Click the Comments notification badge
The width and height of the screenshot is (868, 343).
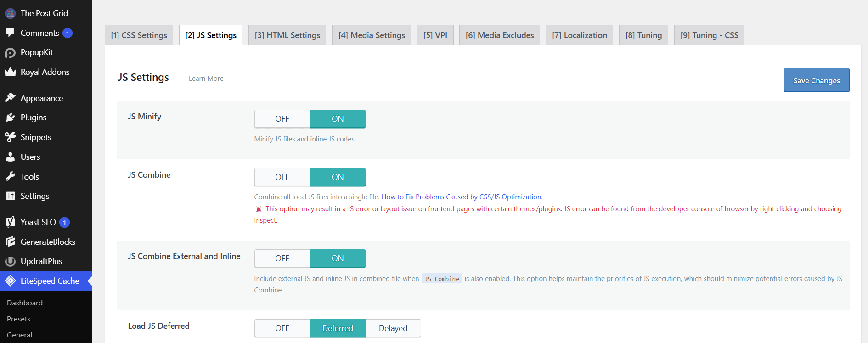point(68,33)
